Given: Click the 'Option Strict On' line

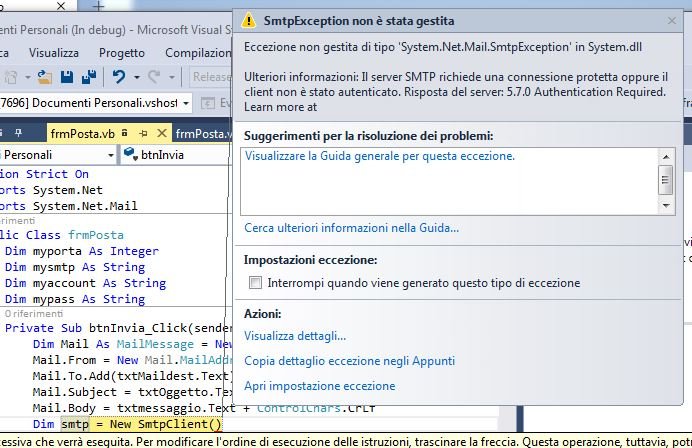Looking at the screenshot, I should pyautogui.click(x=44, y=174).
